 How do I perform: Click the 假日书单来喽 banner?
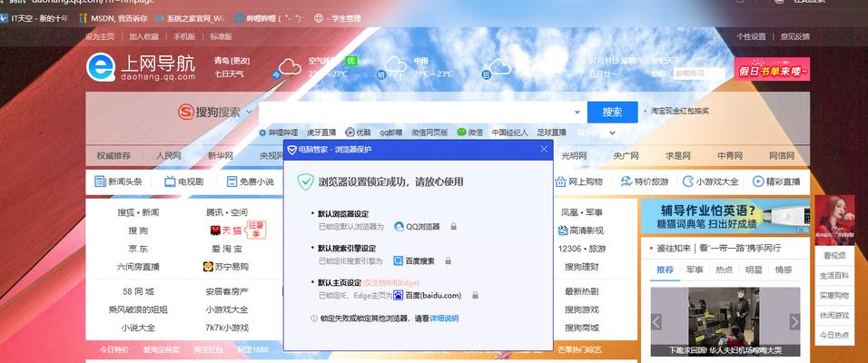pyautogui.click(x=772, y=69)
